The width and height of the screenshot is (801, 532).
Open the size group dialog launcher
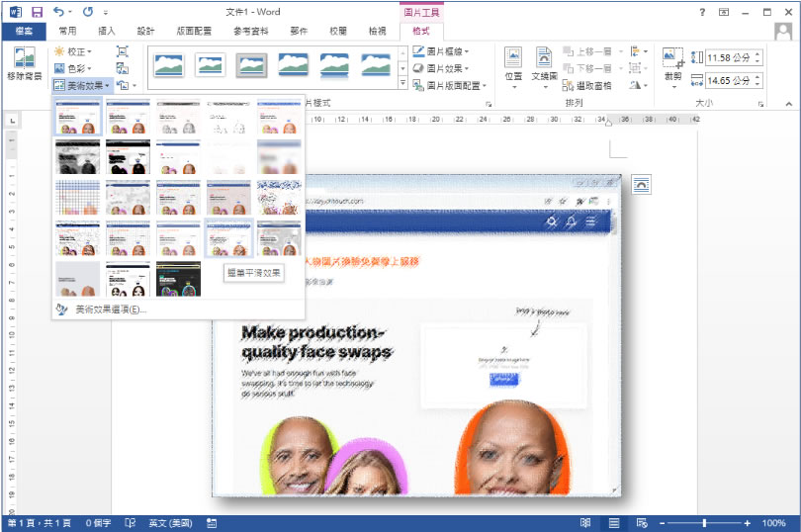(x=760, y=104)
